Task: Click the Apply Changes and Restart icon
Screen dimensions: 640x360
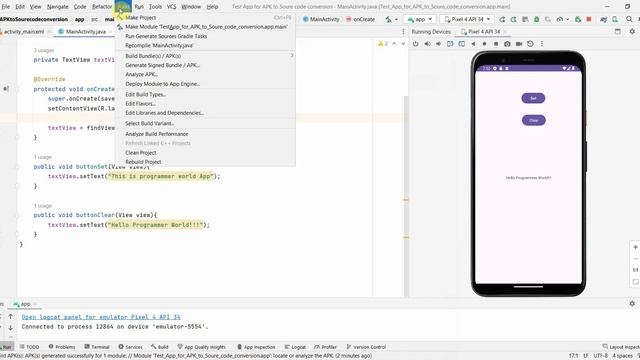Action: (513, 19)
